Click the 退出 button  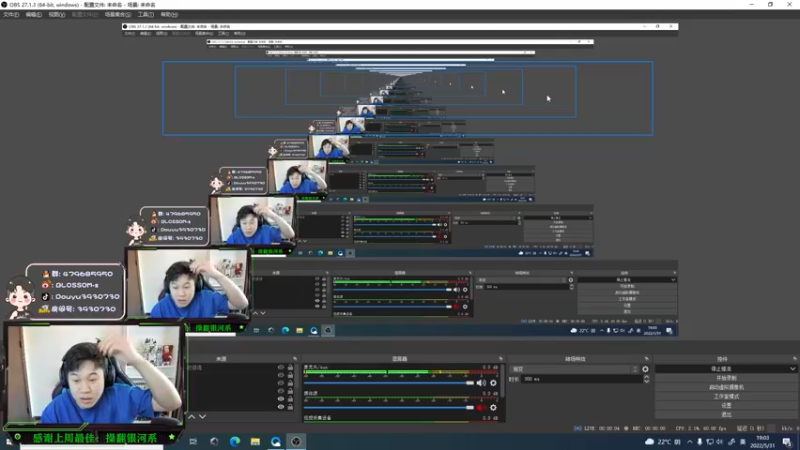[x=726, y=414]
